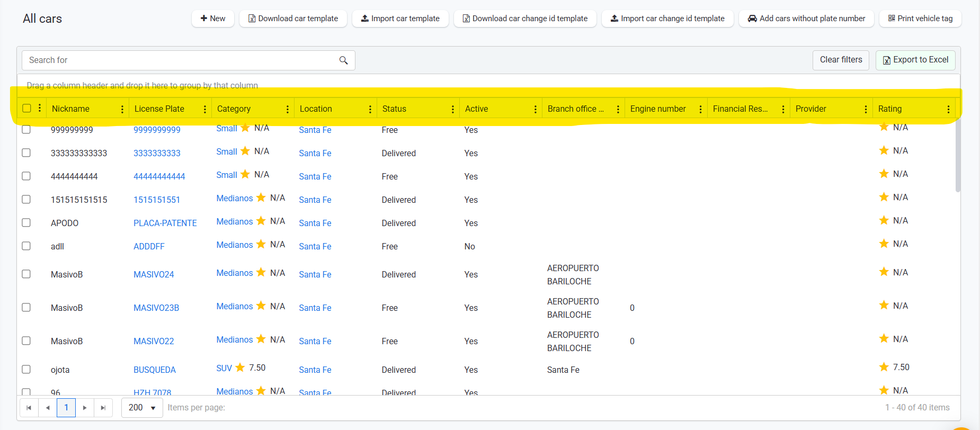Click AEROPUERTO BARILOCHE in MASIVO022 row
The image size is (980, 430).
click(x=573, y=341)
